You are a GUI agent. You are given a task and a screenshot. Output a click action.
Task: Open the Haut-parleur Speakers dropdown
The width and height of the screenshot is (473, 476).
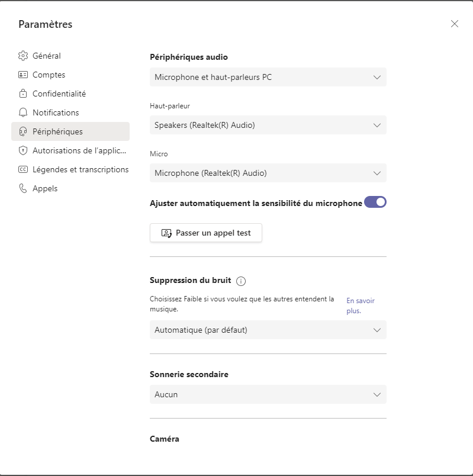tap(268, 125)
